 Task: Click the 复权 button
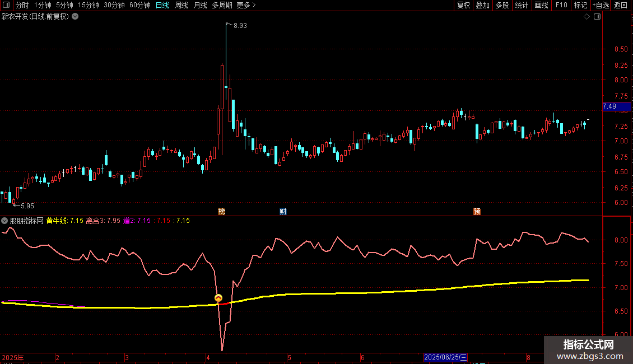463,5
